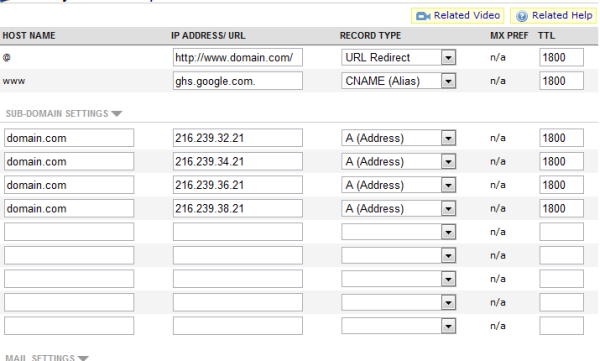Collapse the Sub-Domain Settings section
600x361 pixels.
click(x=64, y=114)
